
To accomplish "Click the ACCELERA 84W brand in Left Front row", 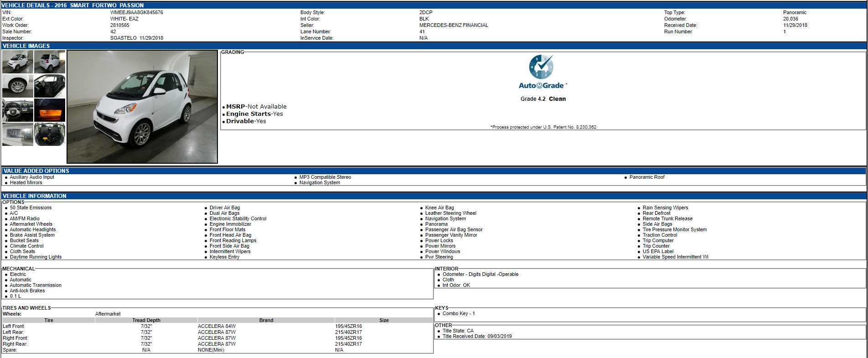I will pyautogui.click(x=217, y=326).
